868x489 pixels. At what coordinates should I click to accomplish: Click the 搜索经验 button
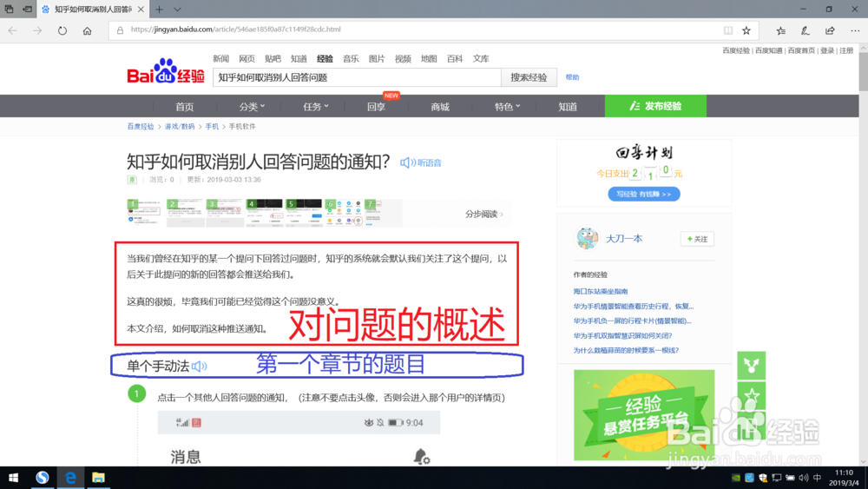click(529, 77)
